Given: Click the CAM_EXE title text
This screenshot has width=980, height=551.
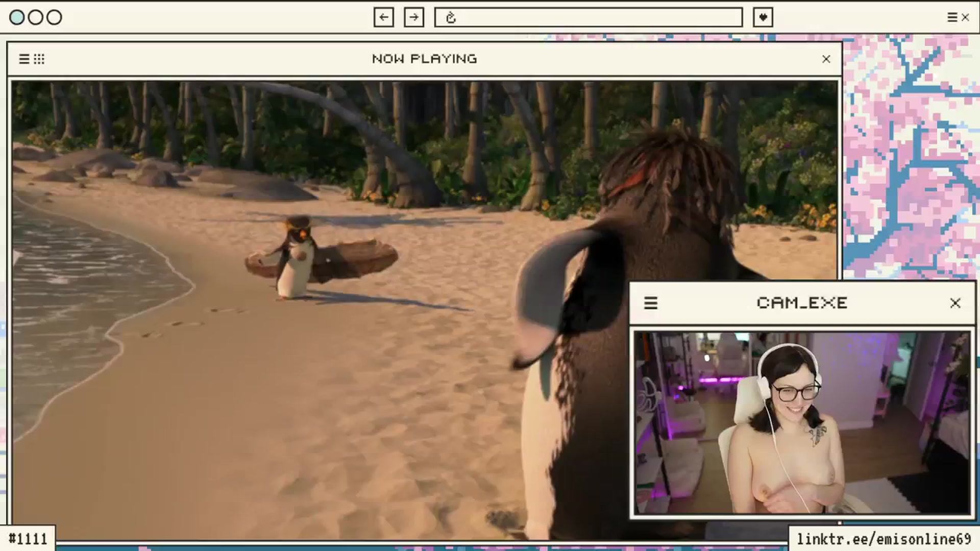Looking at the screenshot, I should pos(802,303).
